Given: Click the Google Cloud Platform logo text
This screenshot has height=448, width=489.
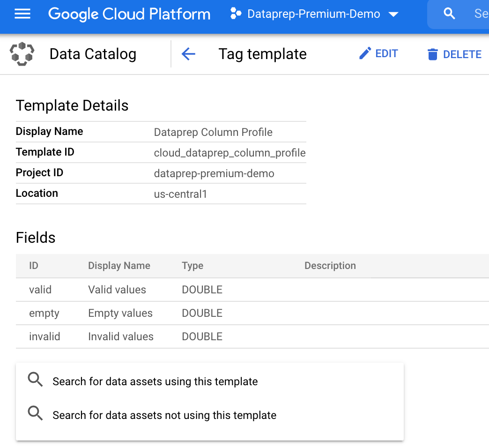Looking at the screenshot, I should (129, 14).
